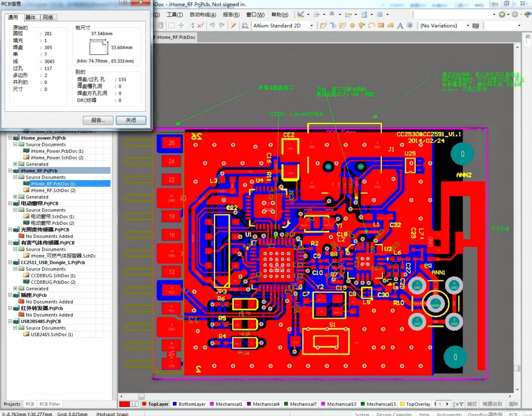The image size is (532, 416).
Task: Open the 报告(R) menu
Action: click(231, 15)
